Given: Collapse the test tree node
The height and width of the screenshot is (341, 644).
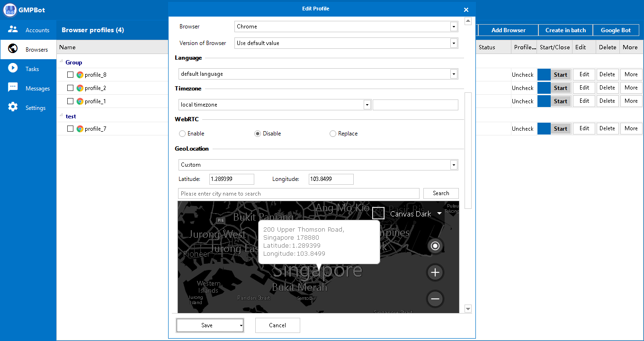Looking at the screenshot, I should pyautogui.click(x=62, y=116).
